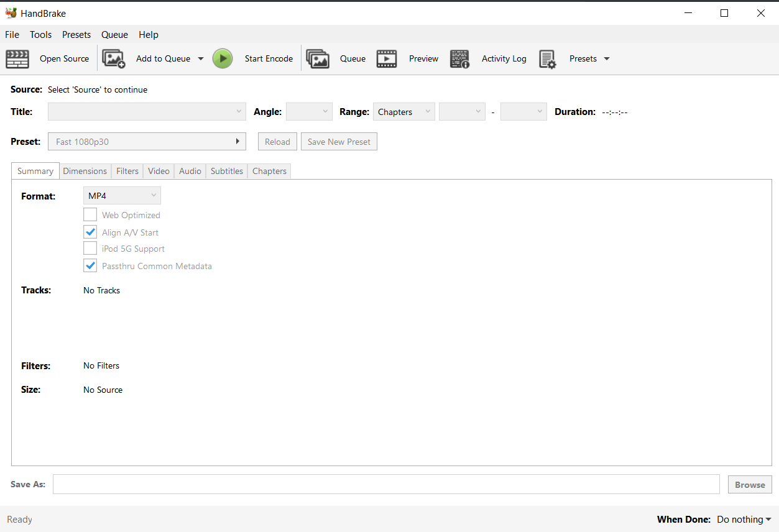The height and width of the screenshot is (532, 779).
Task: Click the HandBrake pineapple logo
Action: pos(11,12)
